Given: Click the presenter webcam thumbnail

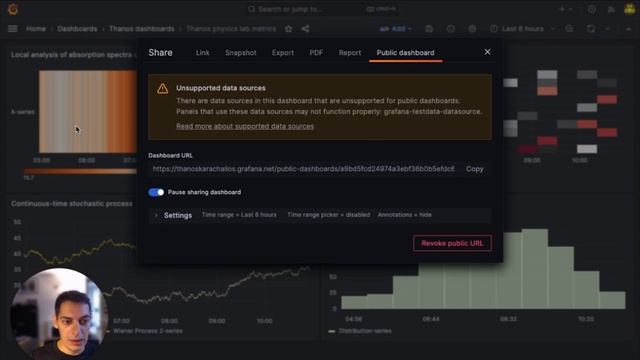Looking at the screenshot, I should (60, 313).
